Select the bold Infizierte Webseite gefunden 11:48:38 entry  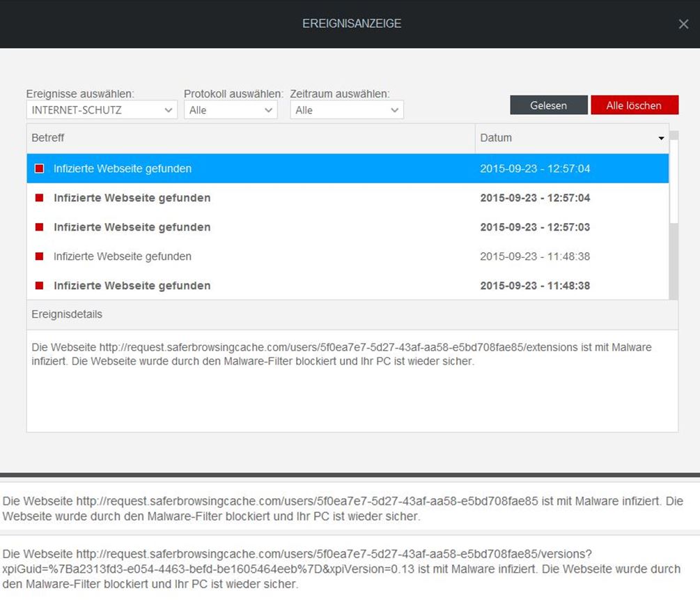tap(348, 286)
